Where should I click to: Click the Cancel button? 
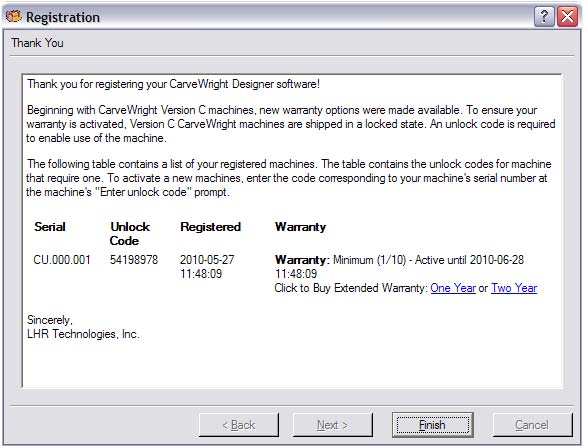click(532, 425)
